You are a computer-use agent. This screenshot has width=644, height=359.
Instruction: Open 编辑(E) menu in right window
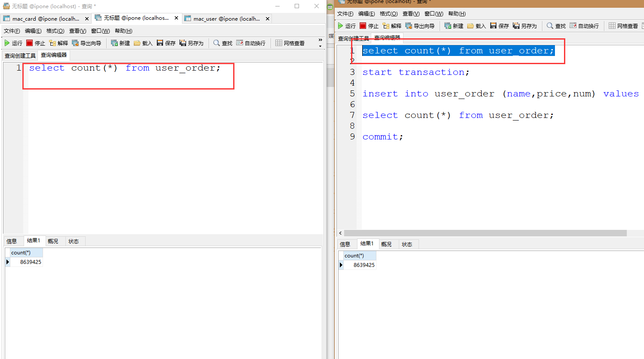point(367,14)
